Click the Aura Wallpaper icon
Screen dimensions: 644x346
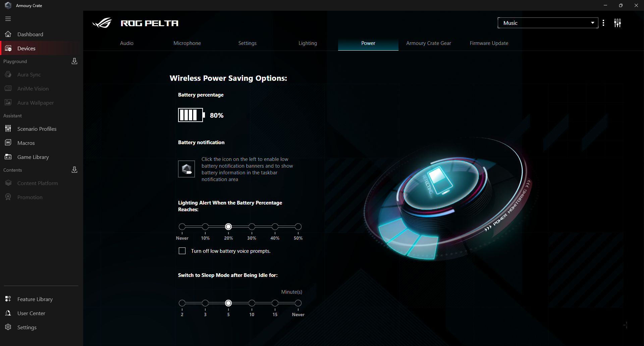[8, 103]
